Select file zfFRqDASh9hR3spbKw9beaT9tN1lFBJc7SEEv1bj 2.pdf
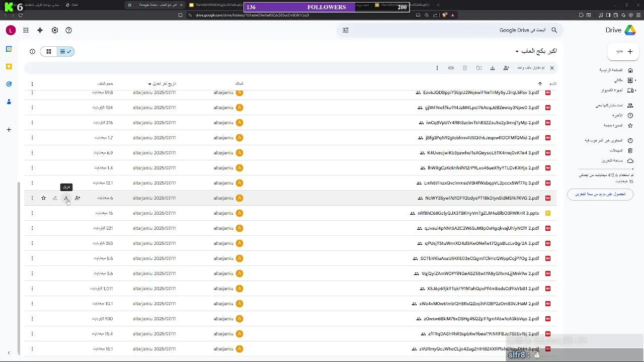Viewport: 644px width, 362px height. pyautogui.click(x=484, y=334)
